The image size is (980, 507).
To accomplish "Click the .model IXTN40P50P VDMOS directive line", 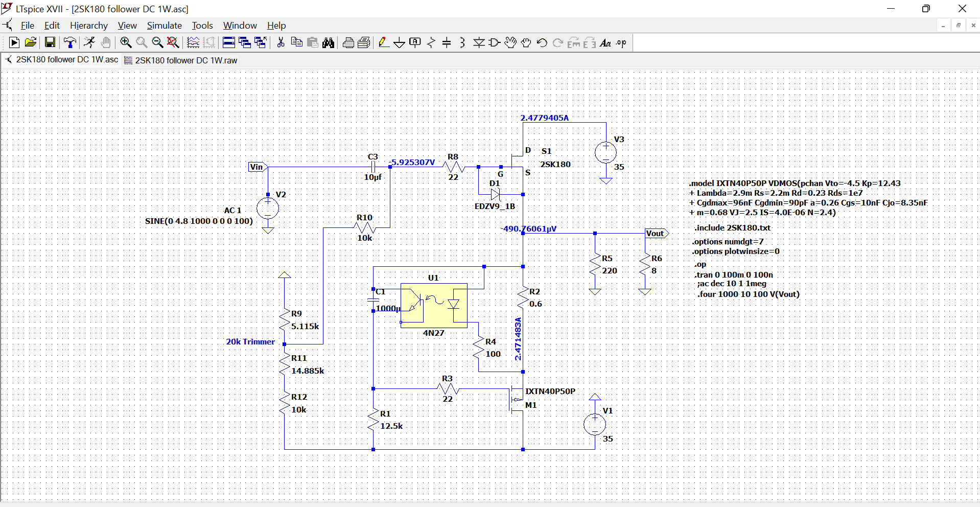I will point(795,183).
